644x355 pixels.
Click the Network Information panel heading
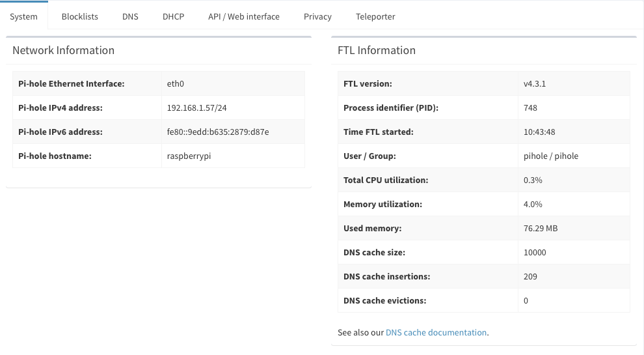[x=63, y=50]
